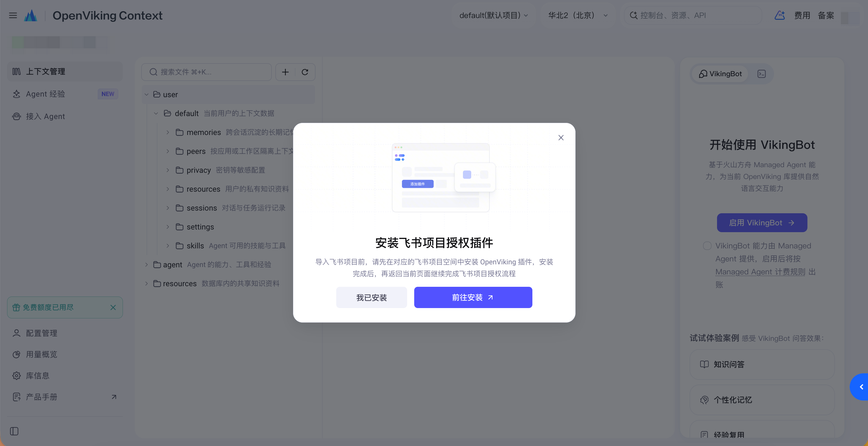Click the Volcano Engine logo icon
Image resolution: width=868 pixels, height=446 pixels.
point(31,15)
